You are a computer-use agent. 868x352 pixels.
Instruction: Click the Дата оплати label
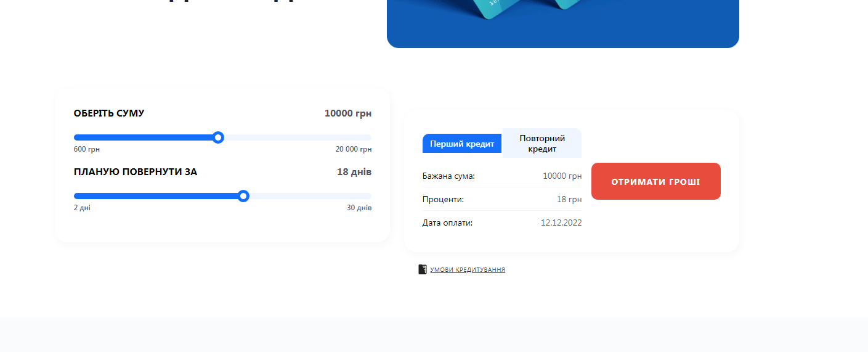(447, 223)
